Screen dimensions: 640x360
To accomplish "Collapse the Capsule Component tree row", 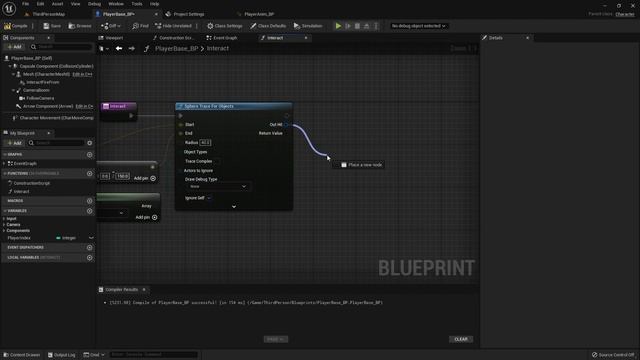I will (x=10, y=66).
